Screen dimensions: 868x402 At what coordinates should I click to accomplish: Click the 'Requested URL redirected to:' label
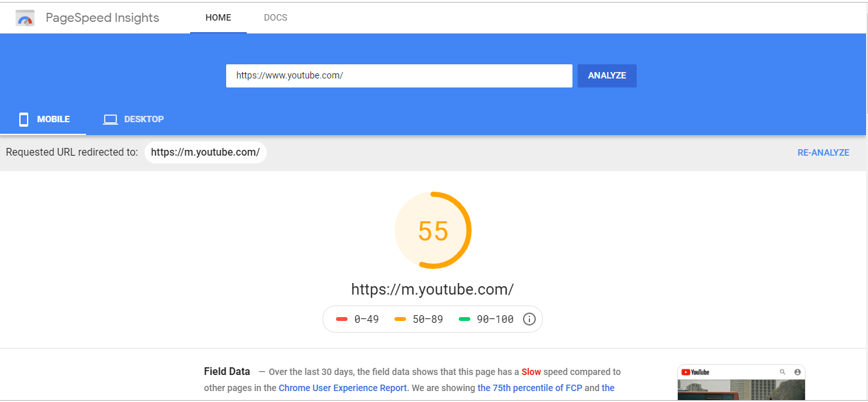pos(72,152)
